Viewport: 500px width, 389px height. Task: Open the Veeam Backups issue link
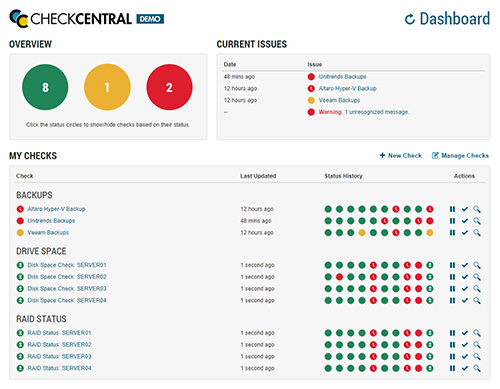[339, 100]
